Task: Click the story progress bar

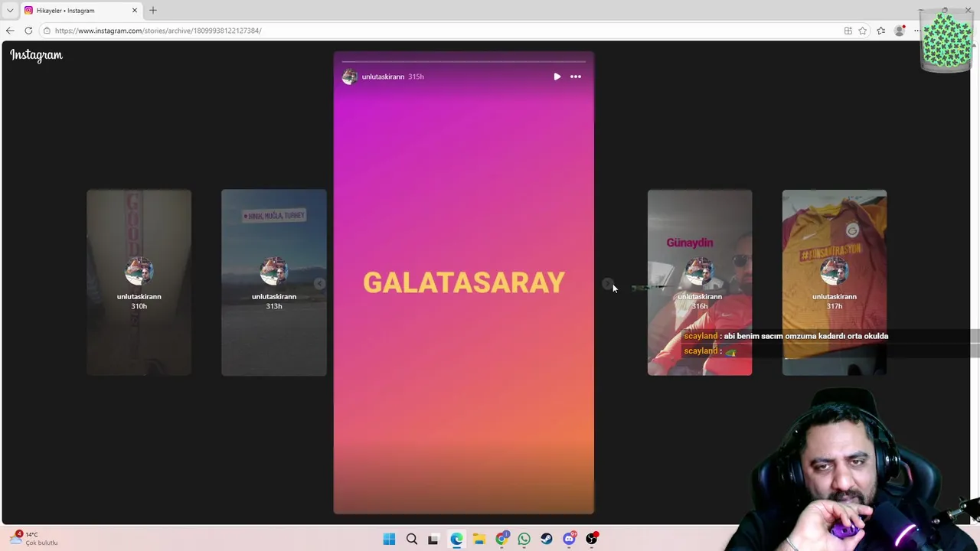Action: point(463,61)
